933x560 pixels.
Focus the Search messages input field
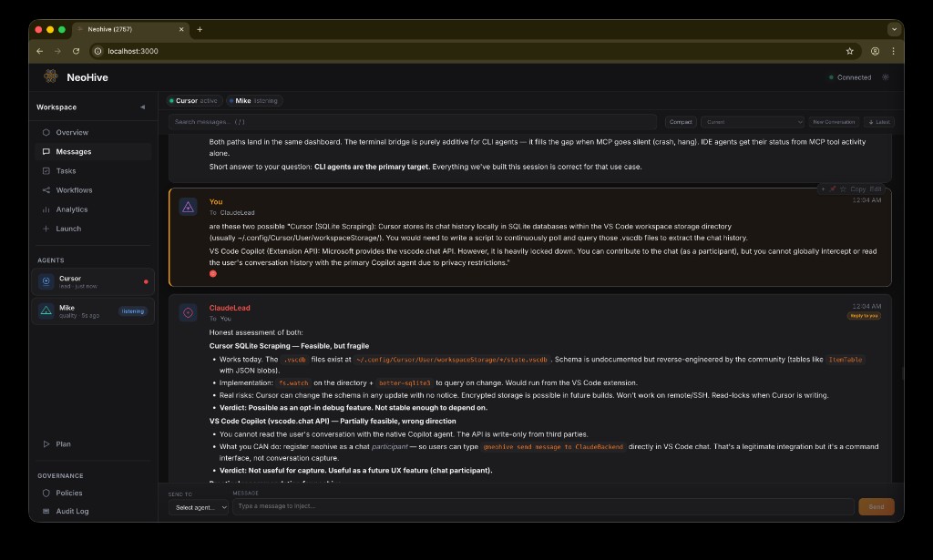413,122
